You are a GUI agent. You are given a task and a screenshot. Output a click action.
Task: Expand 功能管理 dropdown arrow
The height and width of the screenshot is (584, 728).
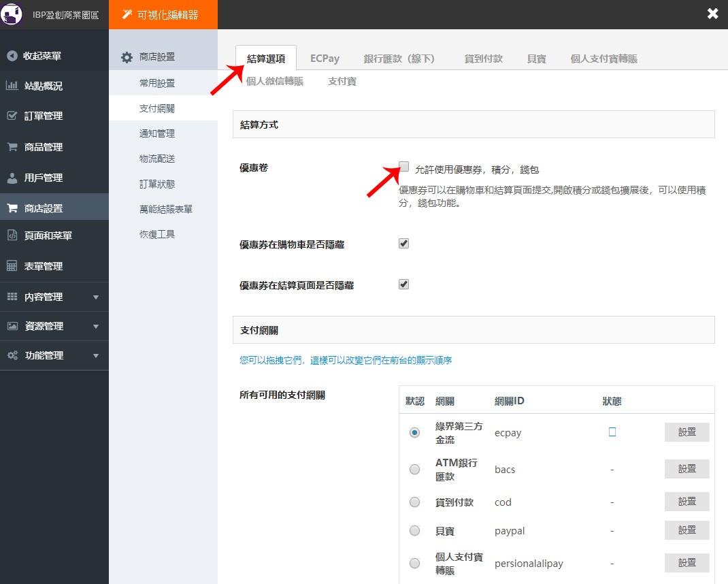pyautogui.click(x=96, y=356)
